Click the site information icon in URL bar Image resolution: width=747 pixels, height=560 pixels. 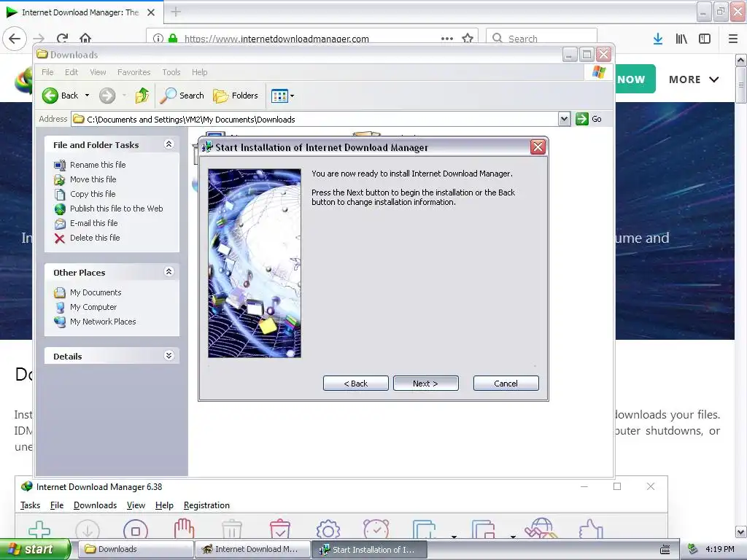click(158, 39)
